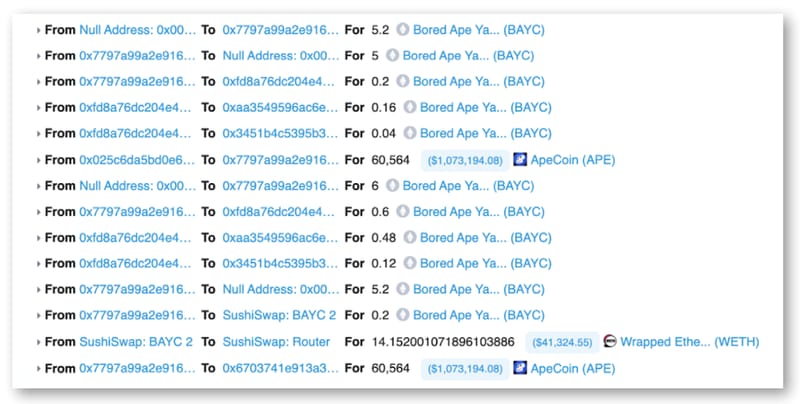Click the ApeCoin icon in the row from 0x025c6da5bd0e6
800x404 pixels.
tap(520, 160)
